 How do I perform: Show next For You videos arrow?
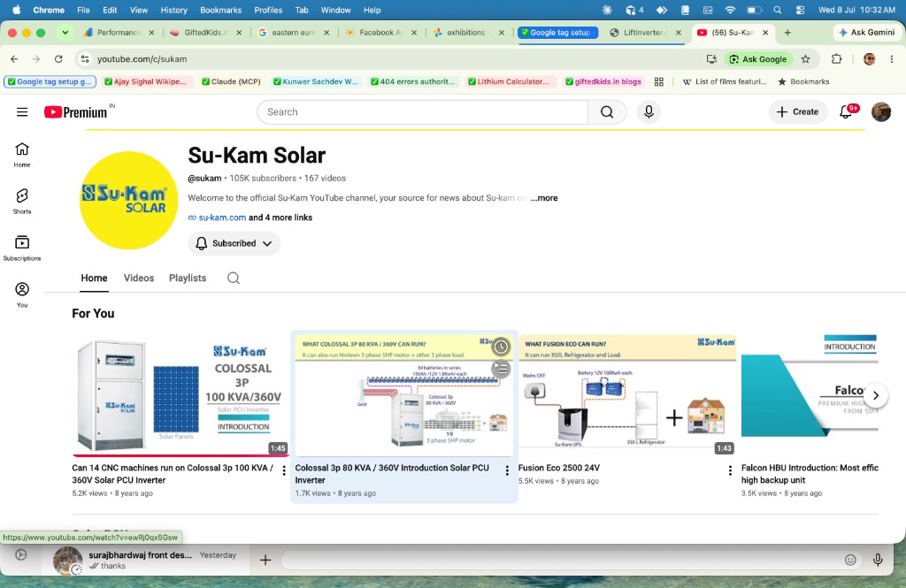(x=875, y=395)
